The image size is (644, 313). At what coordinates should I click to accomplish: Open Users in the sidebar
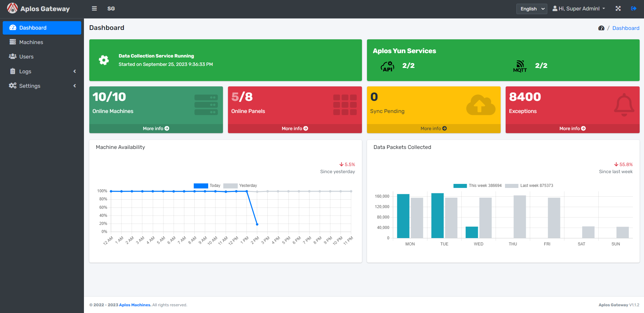(26, 56)
